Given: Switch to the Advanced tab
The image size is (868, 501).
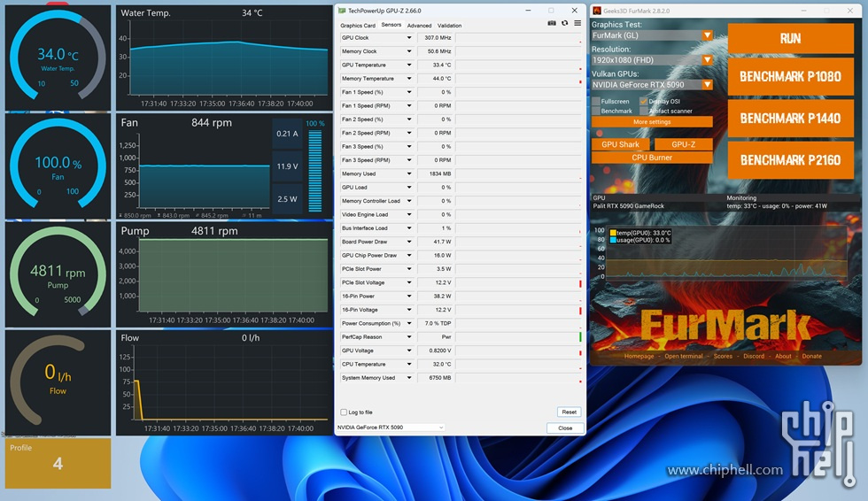Looking at the screenshot, I should tap(419, 26).
